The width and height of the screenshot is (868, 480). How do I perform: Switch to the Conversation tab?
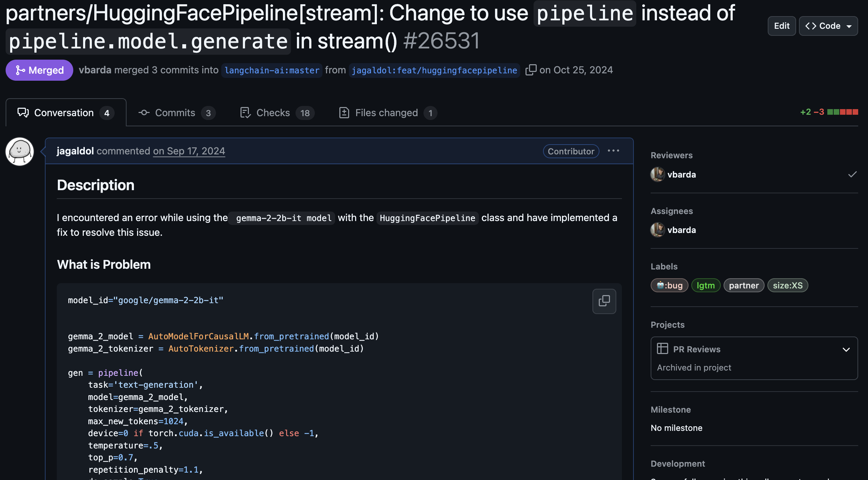click(x=66, y=113)
